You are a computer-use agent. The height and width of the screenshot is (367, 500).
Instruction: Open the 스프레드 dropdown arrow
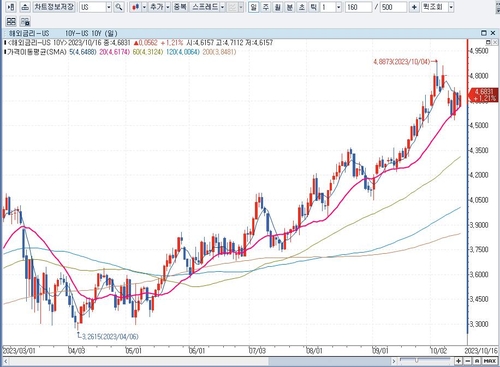click(223, 7)
